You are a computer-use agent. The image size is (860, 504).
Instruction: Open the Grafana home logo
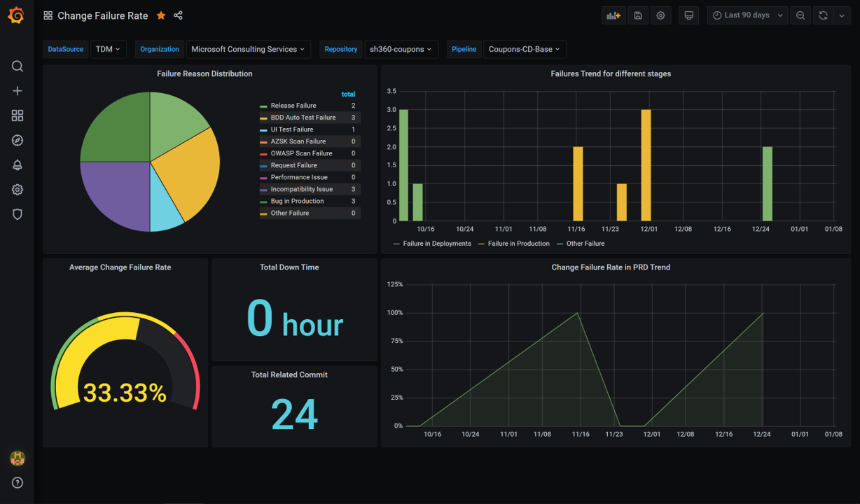coord(16,15)
